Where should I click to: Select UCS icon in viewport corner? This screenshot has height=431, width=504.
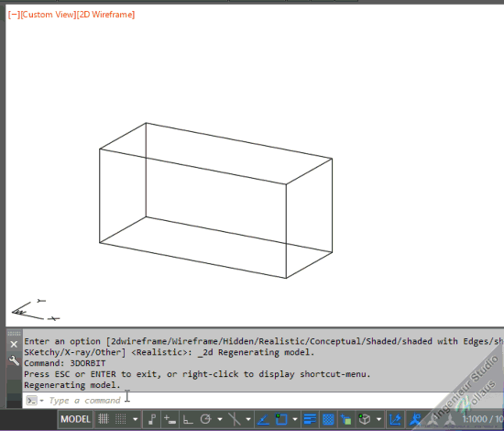[35, 310]
